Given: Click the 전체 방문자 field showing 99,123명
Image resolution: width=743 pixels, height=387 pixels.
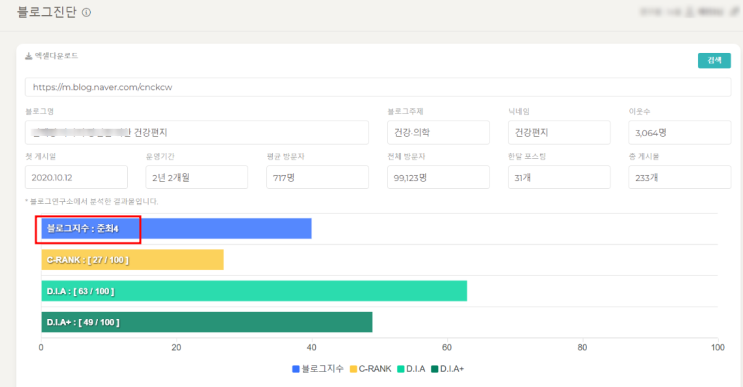Looking at the screenshot, I should (x=438, y=177).
